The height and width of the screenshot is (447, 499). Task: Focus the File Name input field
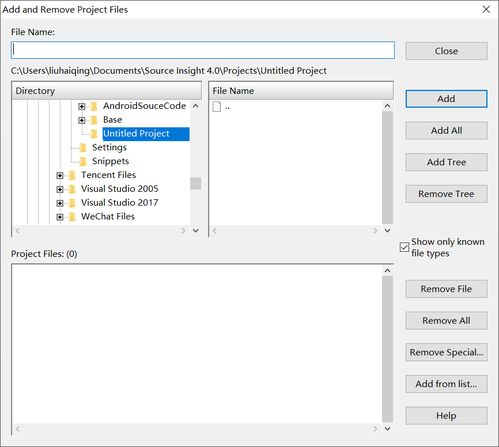(203, 50)
